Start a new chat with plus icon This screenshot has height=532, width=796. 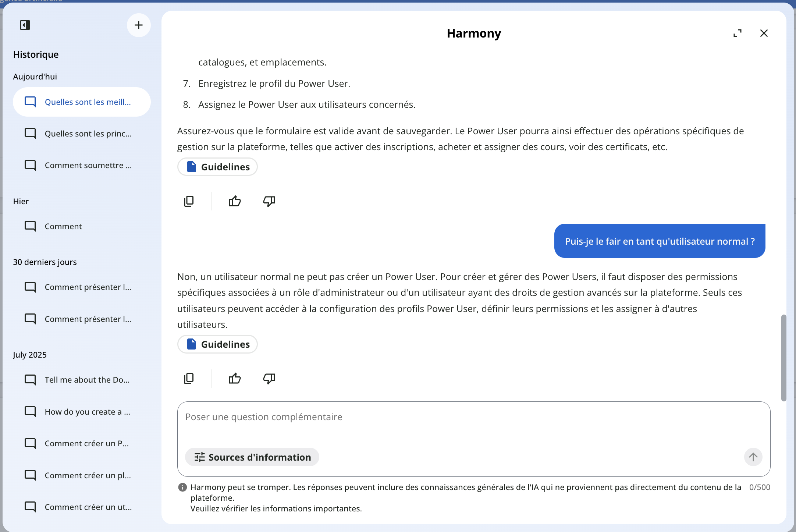tap(139, 25)
